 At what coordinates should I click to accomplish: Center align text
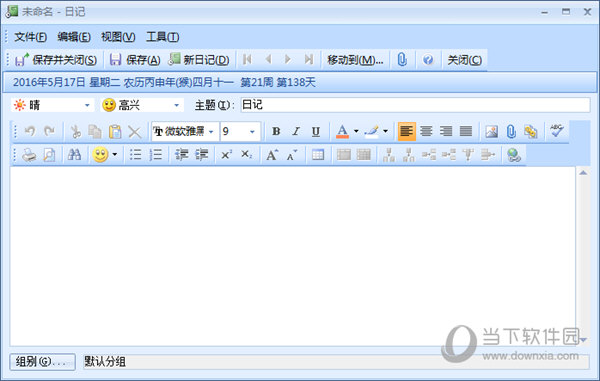426,132
